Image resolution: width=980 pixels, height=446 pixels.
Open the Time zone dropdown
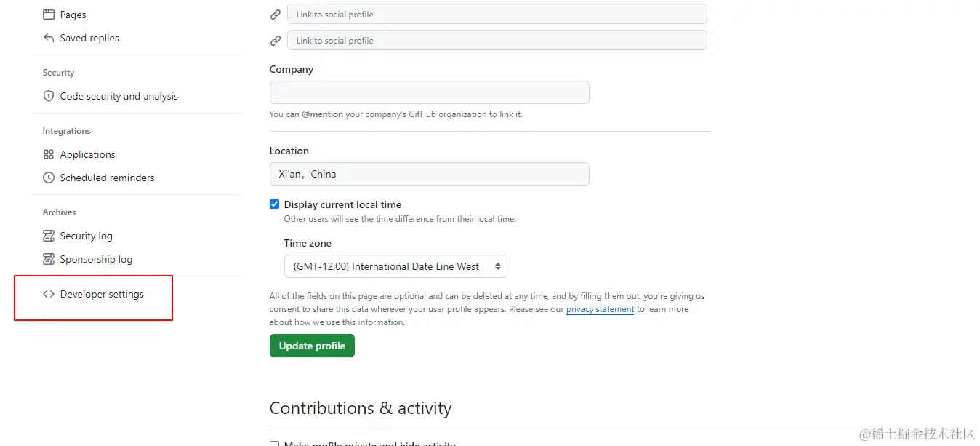coord(395,266)
